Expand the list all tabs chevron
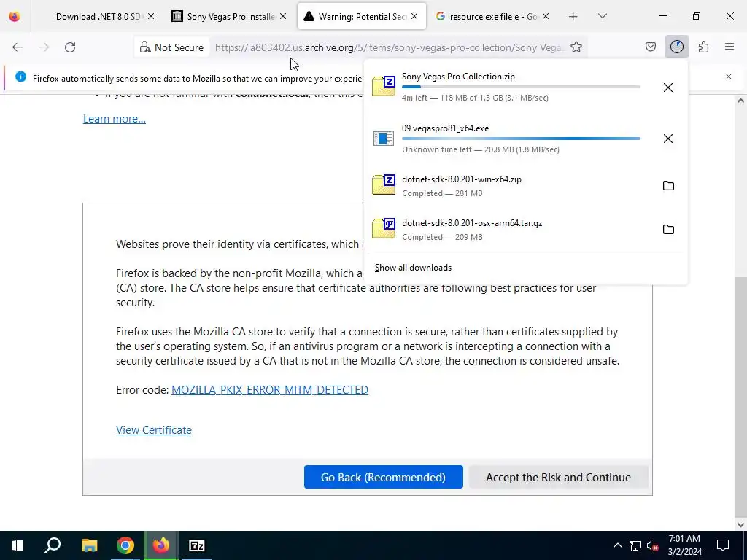 point(602,16)
